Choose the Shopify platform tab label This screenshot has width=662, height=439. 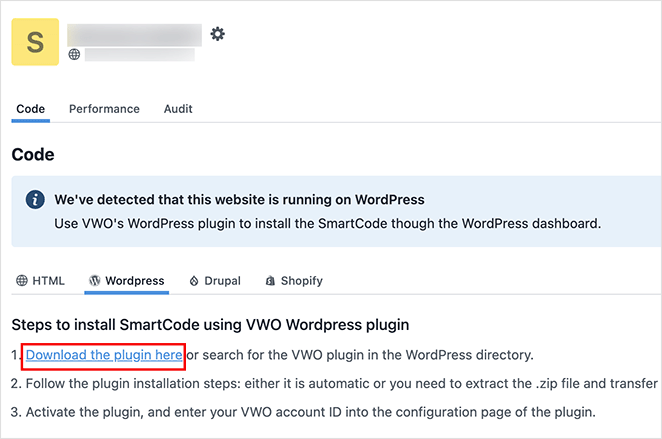tap(301, 281)
